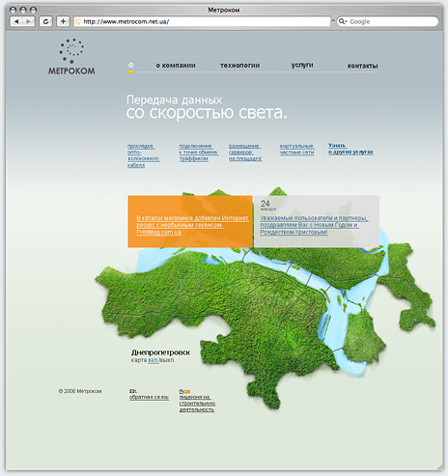
Task: Click the home icon in the site navigation
Action: 130,65
